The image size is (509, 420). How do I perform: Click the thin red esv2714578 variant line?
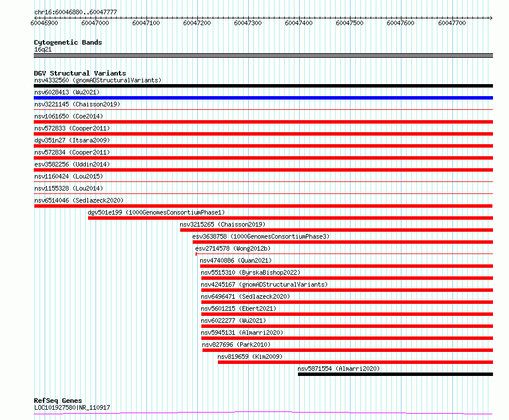tap(344, 253)
